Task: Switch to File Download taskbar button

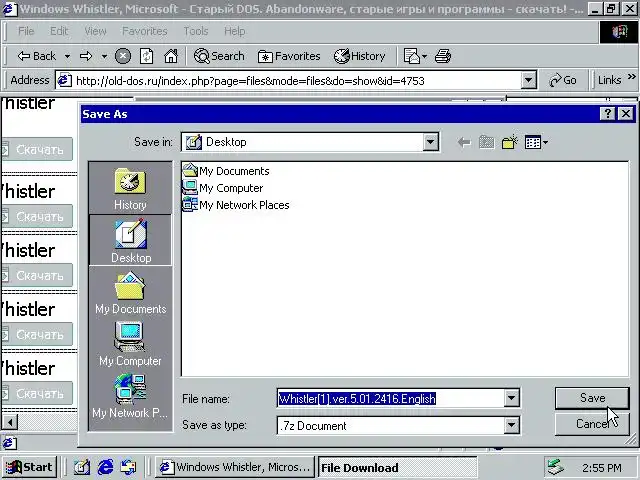Action: pyautogui.click(x=398, y=467)
